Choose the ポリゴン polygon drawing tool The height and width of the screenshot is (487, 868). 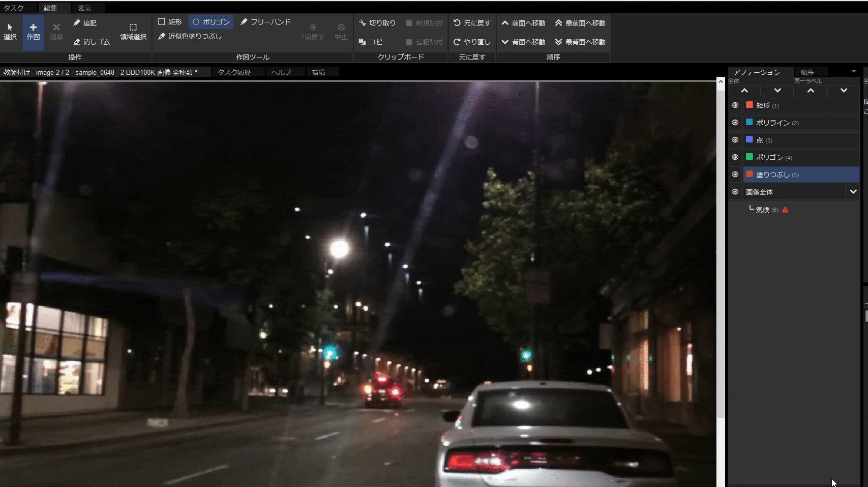pos(211,22)
